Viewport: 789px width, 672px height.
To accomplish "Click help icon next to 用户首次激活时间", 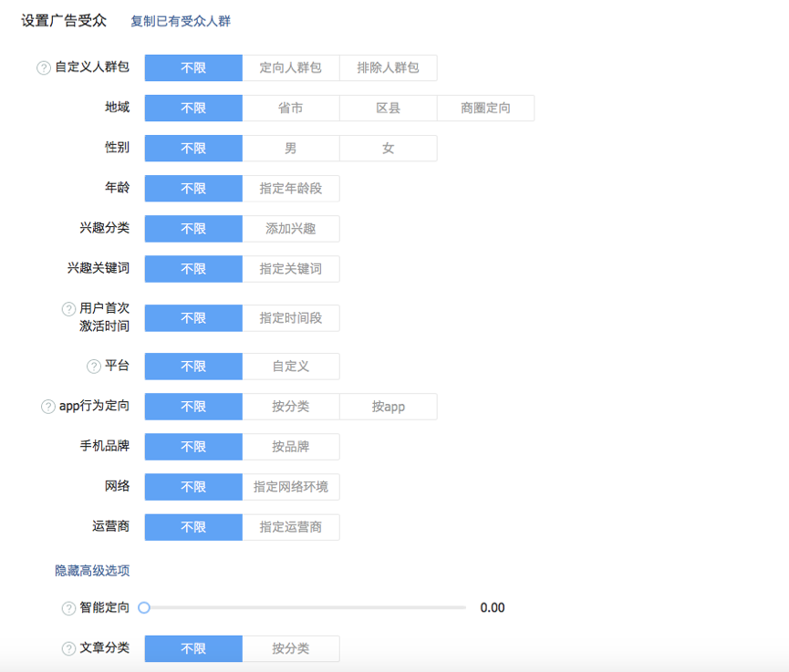I will tap(68, 309).
